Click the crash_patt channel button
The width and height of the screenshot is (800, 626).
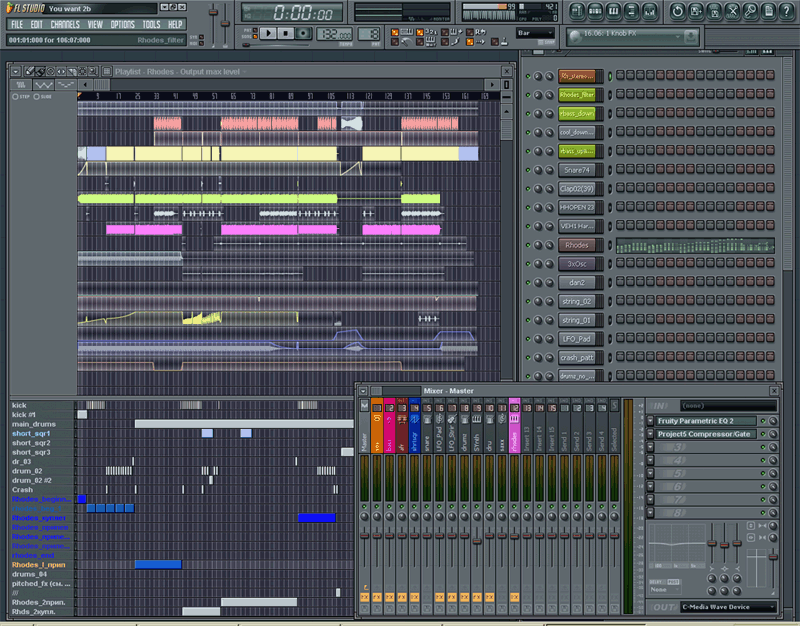[x=577, y=358]
